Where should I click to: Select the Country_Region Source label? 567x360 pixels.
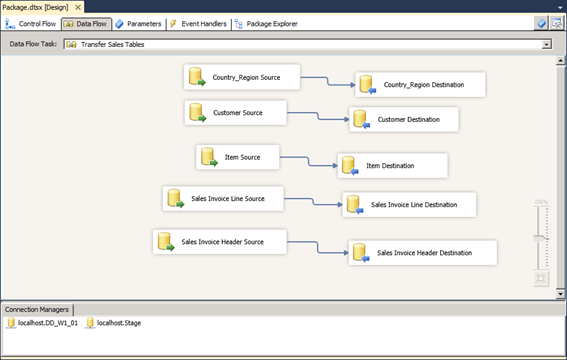[246, 77]
